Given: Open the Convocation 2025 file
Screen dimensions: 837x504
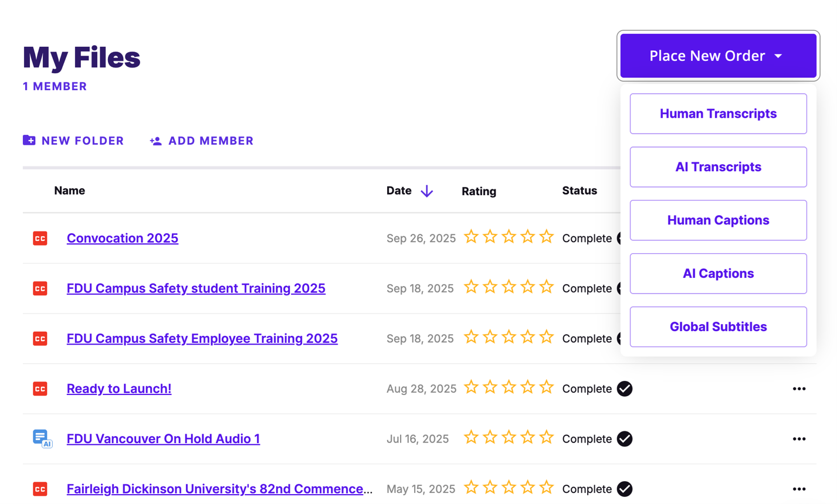Looking at the screenshot, I should [122, 238].
